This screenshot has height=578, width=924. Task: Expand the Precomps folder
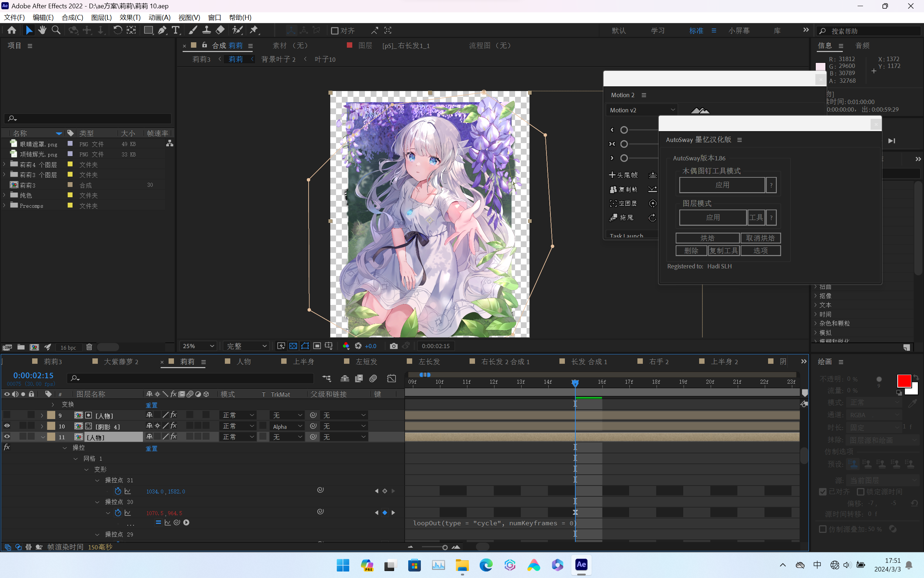[4, 205]
